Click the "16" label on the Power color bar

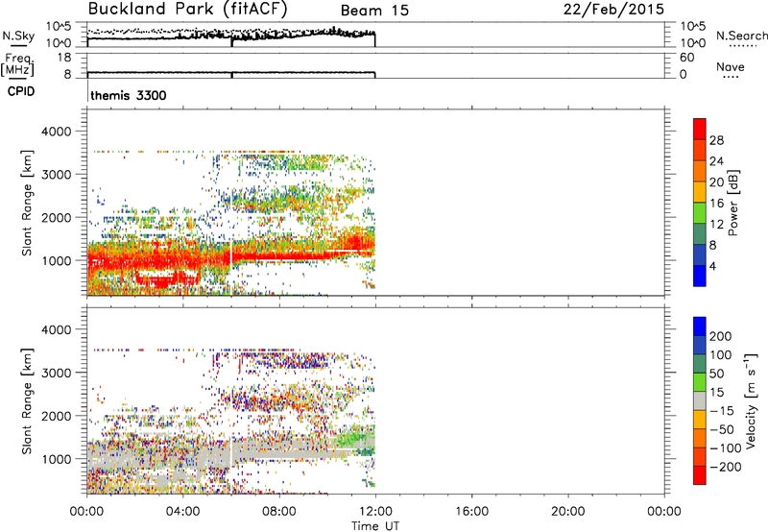tap(716, 204)
